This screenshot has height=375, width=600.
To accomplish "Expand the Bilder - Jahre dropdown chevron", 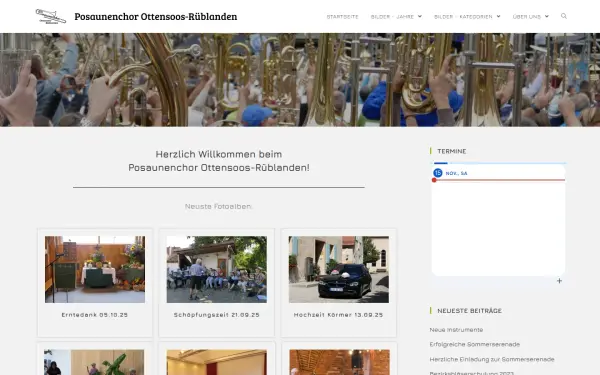I will click(x=420, y=16).
